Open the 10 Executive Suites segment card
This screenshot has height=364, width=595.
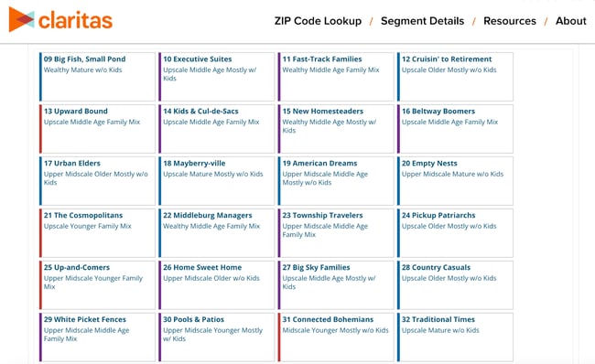coord(216,77)
